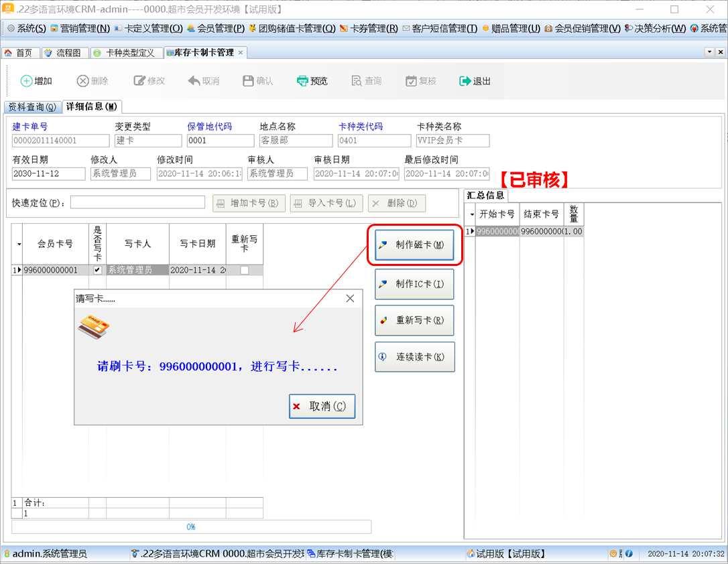Image resolution: width=728 pixels, height=564 pixels.
Task: Open the 赠品管理(U) menu
Action: pyautogui.click(x=511, y=28)
